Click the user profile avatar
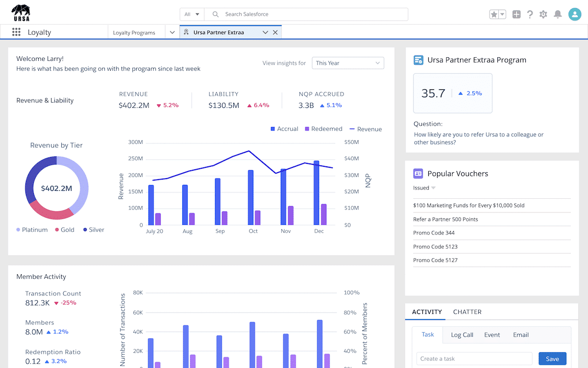The height and width of the screenshot is (368, 588). [x=574, y=14]
